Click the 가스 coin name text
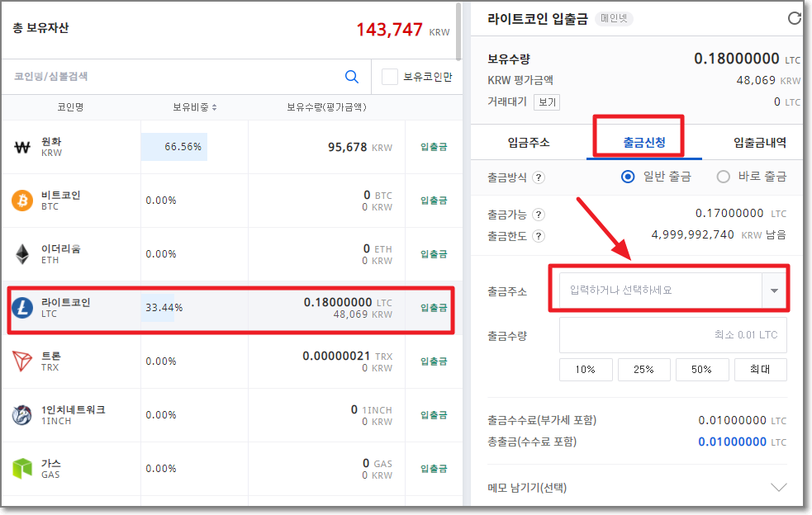The width and height of the screenshot is (812, 515). coord(50,463)
